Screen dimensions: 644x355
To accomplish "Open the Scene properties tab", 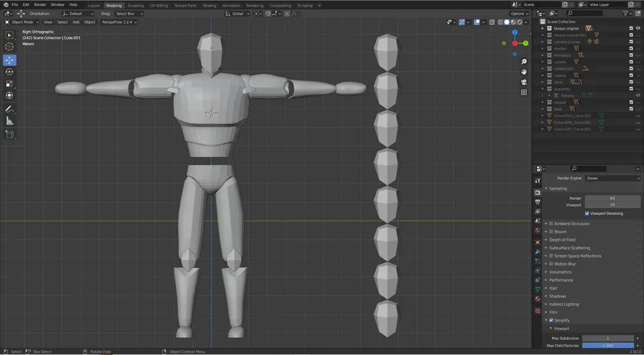I will click(538, 221).
